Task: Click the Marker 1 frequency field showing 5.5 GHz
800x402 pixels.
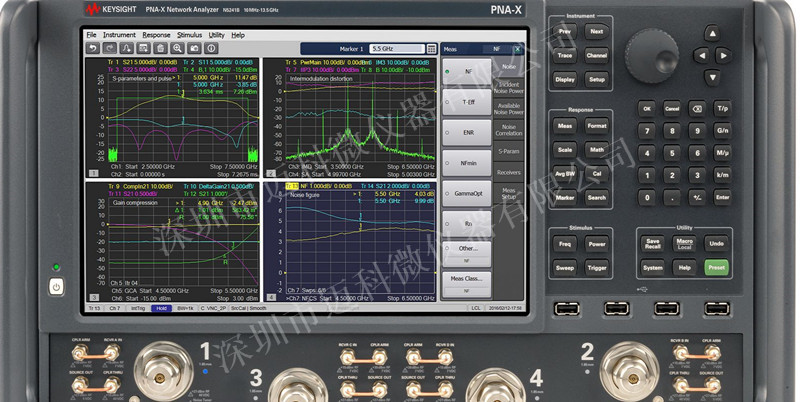Action: 396,49
